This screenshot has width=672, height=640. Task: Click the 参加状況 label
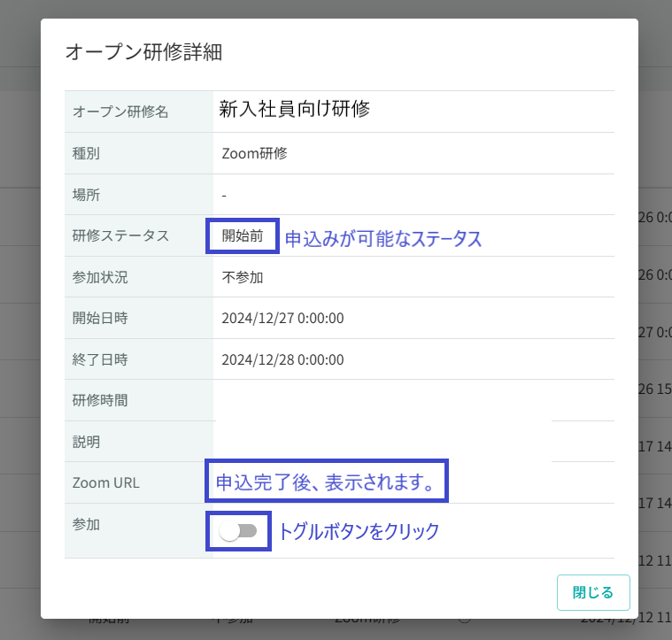[100, 278]
